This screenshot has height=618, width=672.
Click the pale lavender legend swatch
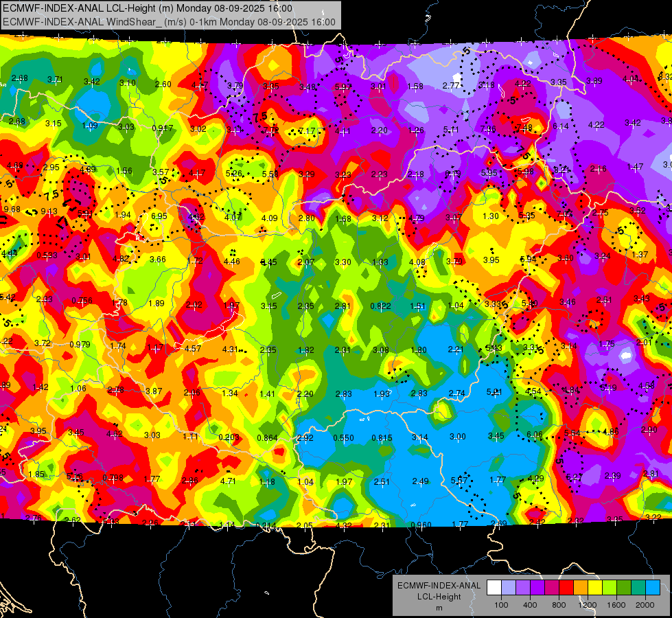[508, 588]
